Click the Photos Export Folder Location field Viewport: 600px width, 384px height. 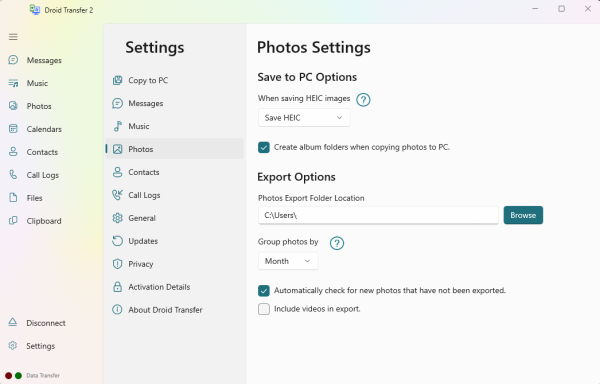click(x=378, y=215)
